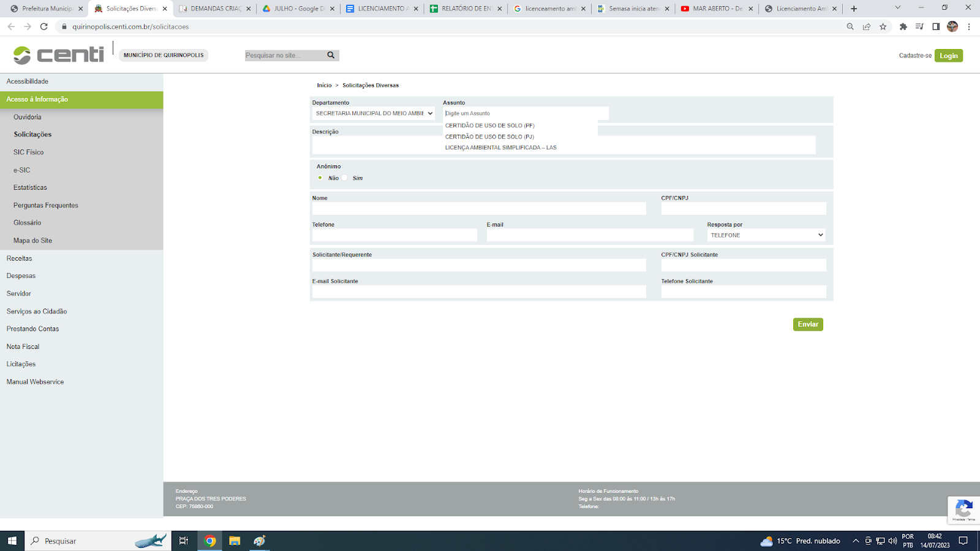980x551 pixels.
Task: Click the Manual Webservice sidebar link
Action: (x=35, y=381)
